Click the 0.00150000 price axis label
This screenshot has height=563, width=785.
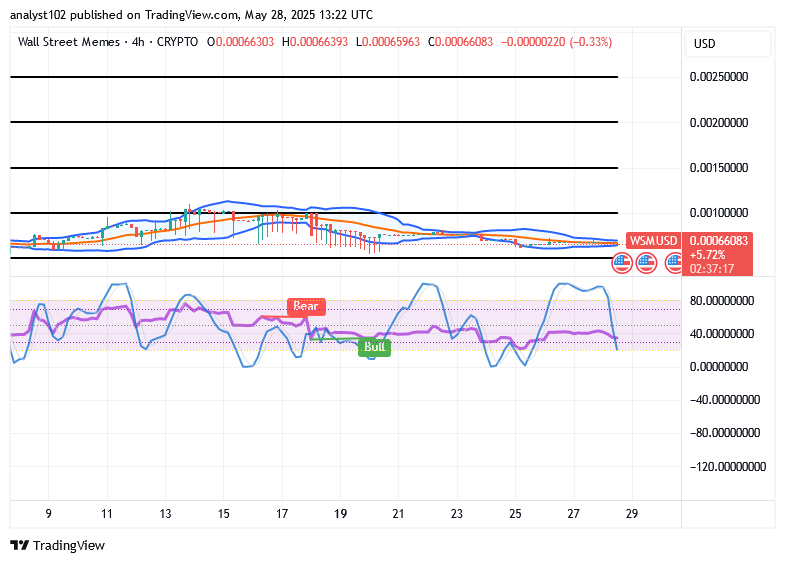(x=719, y=168)
